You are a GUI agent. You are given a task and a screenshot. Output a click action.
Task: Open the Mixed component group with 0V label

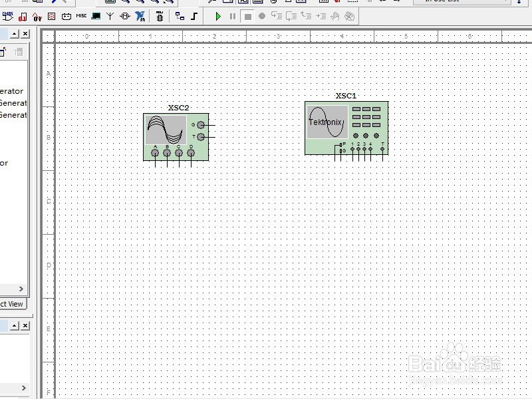[x=37, y=16]
